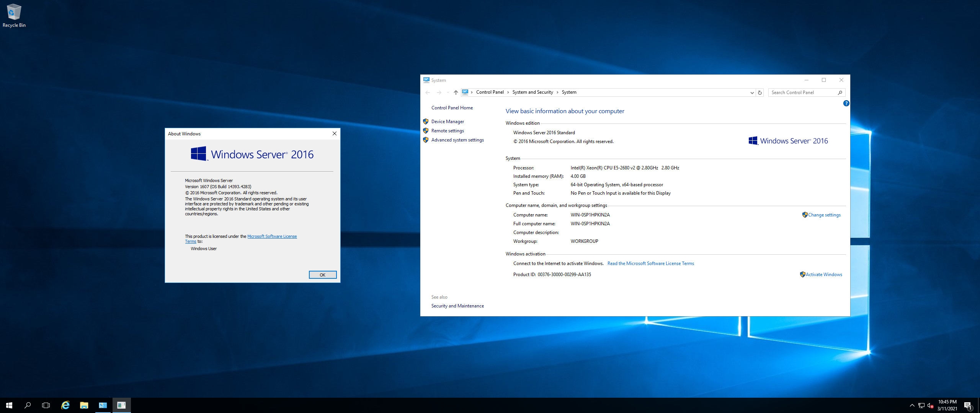Click the Device Manager shield icon
Viewport: 980px width, 413px height.
click(426, 122)
